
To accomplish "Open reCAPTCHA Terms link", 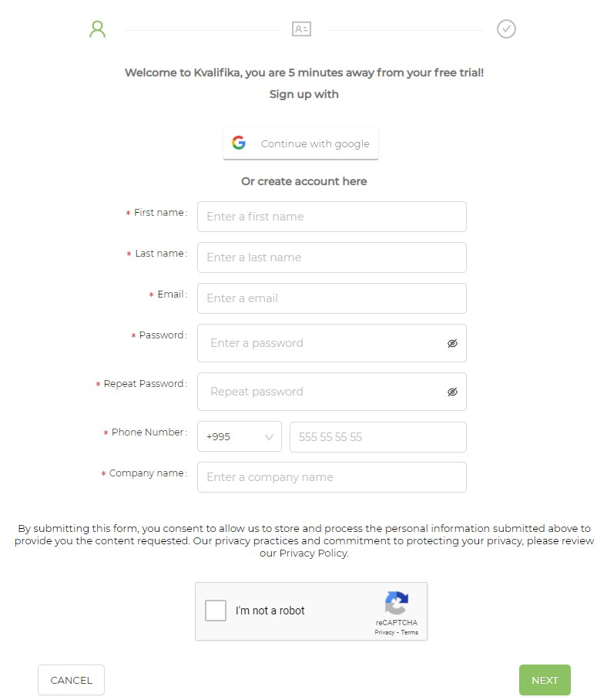I will pyautogui.click(x=410, y=633).
